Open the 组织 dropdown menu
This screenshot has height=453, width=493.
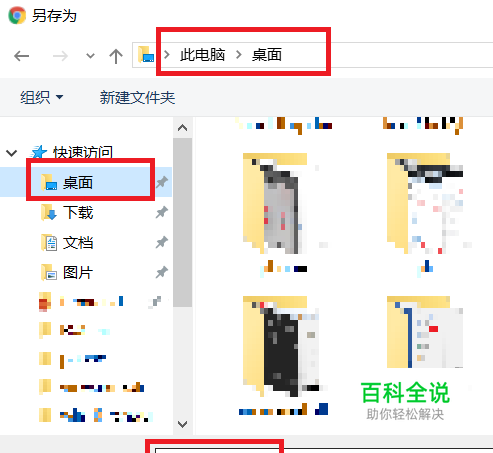click(x=42, y=97)
